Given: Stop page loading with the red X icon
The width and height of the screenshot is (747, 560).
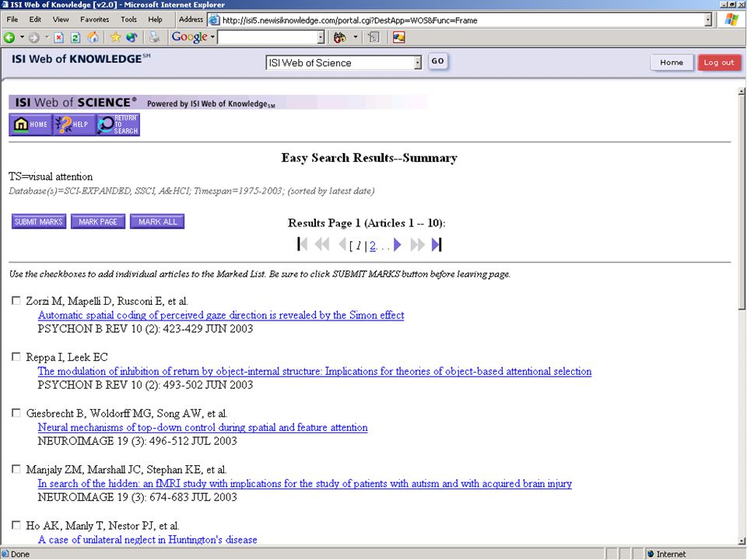Looking at the screenshot, I should [58, 37].
